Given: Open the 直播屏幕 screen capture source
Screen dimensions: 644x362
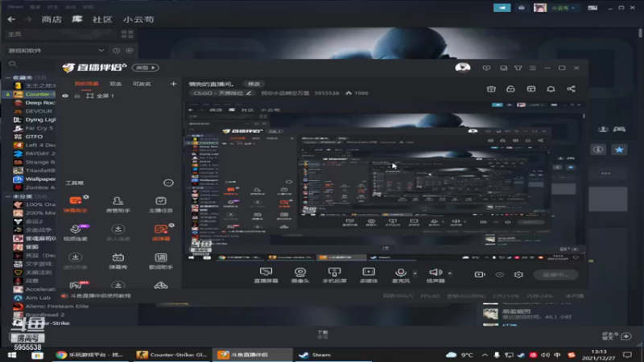Looking at the screenshot, I should click(266, 275).
